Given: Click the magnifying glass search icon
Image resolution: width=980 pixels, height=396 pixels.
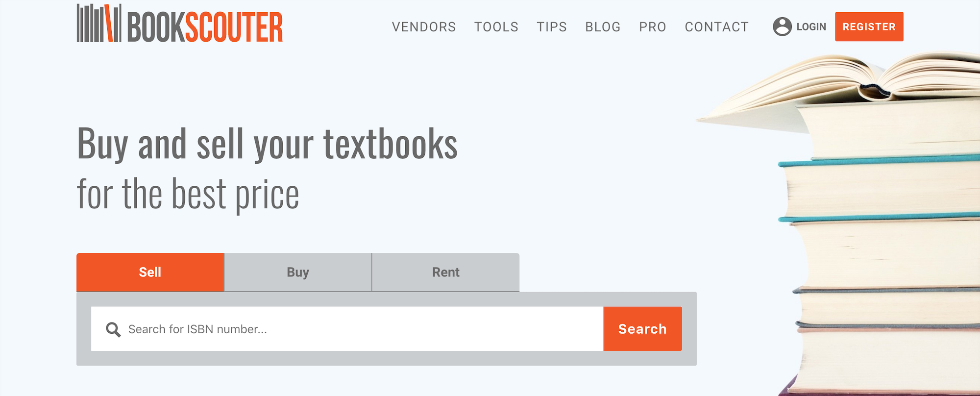Looking at the screenshot, I should point(113,329).
